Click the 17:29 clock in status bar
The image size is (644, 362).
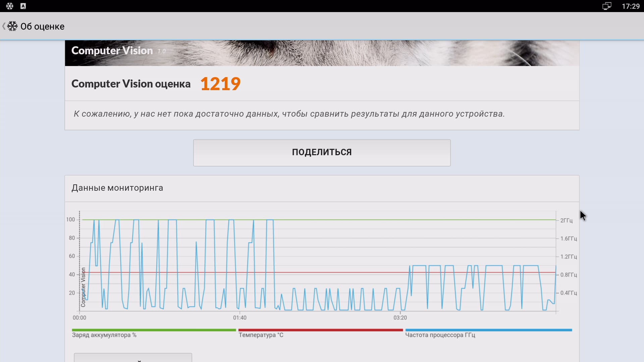click(631, 6)
